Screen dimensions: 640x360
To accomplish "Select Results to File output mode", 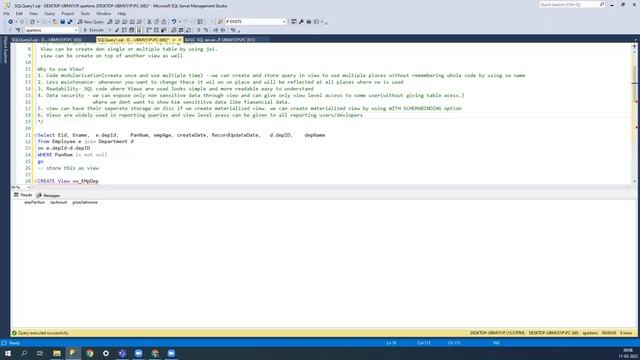I will (x=188, y=30).
